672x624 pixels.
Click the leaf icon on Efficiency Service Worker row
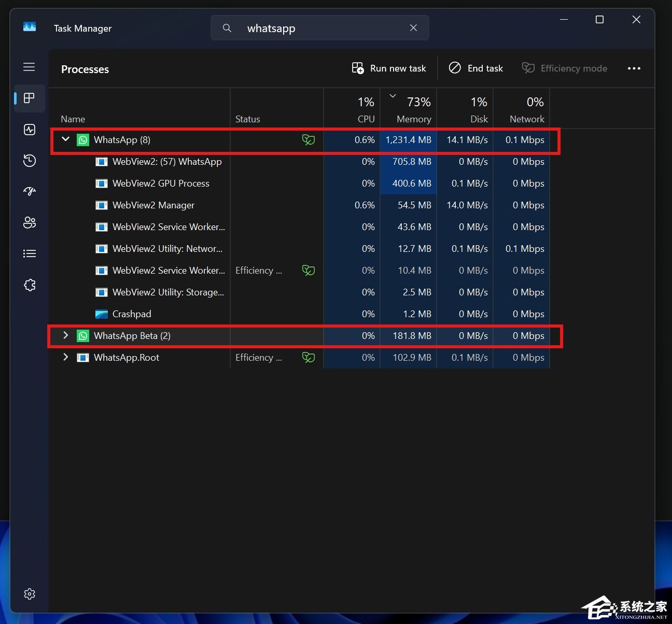309,270
